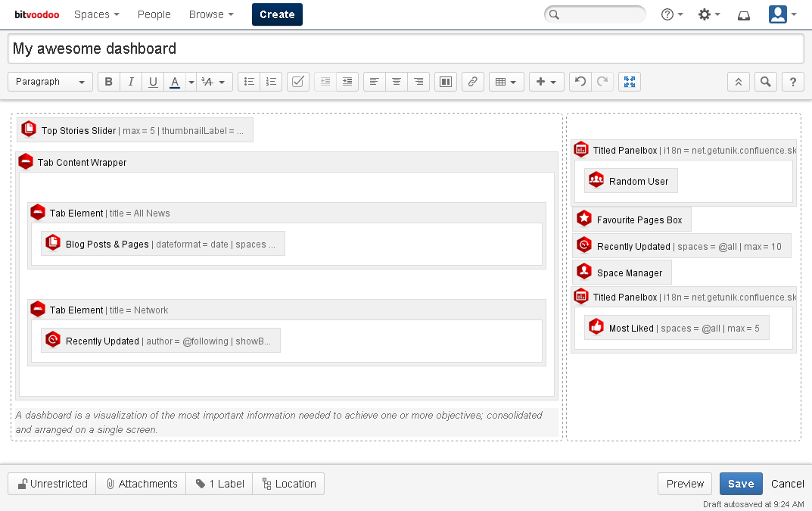Toggle italic text formatting

coord(131,82)
